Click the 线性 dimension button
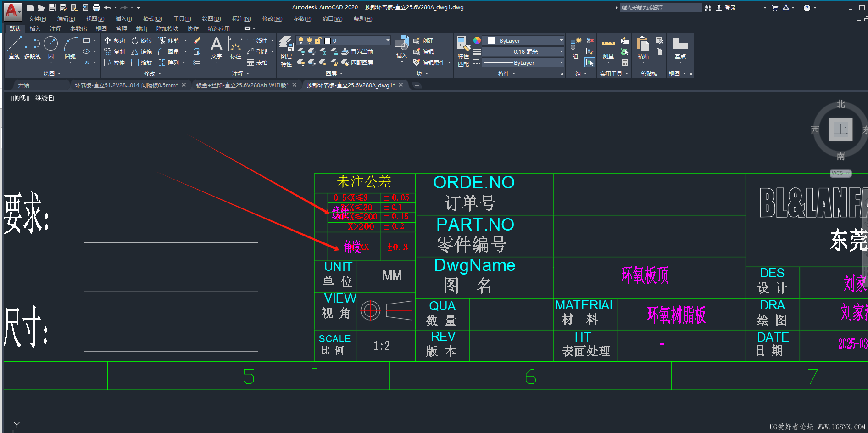The height and width of the screenshot is (433, 868). (257, 40)
